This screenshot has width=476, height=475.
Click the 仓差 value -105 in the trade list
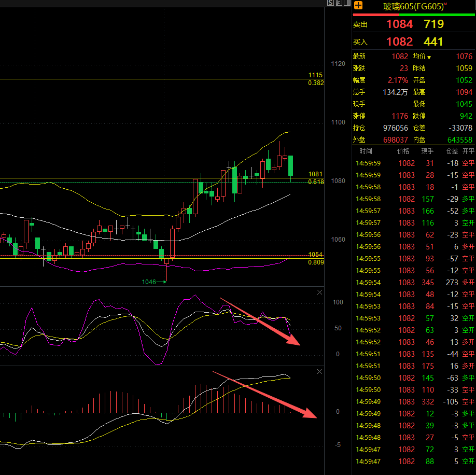coord(451,401)
